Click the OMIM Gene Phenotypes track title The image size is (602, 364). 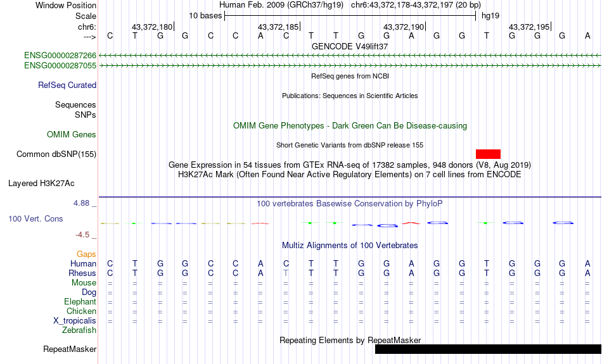pyautogui.click(x=350, y=126)
